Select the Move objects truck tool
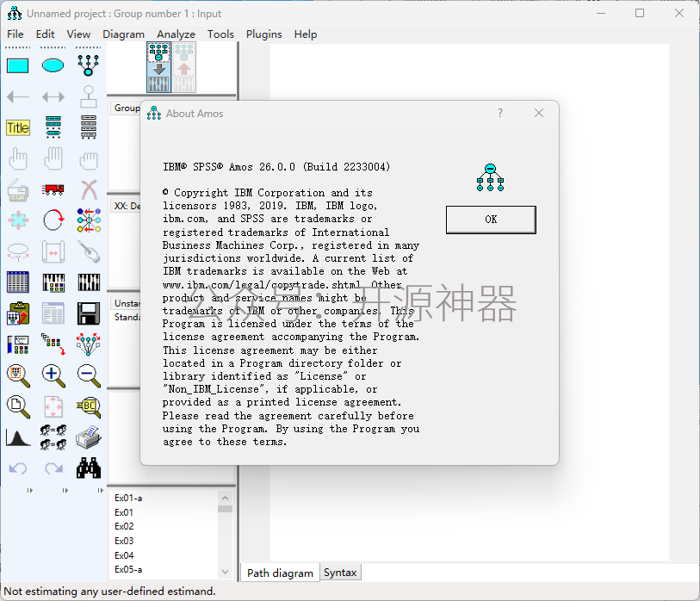The height and width of the screenshot is (601, 700). 53,189
